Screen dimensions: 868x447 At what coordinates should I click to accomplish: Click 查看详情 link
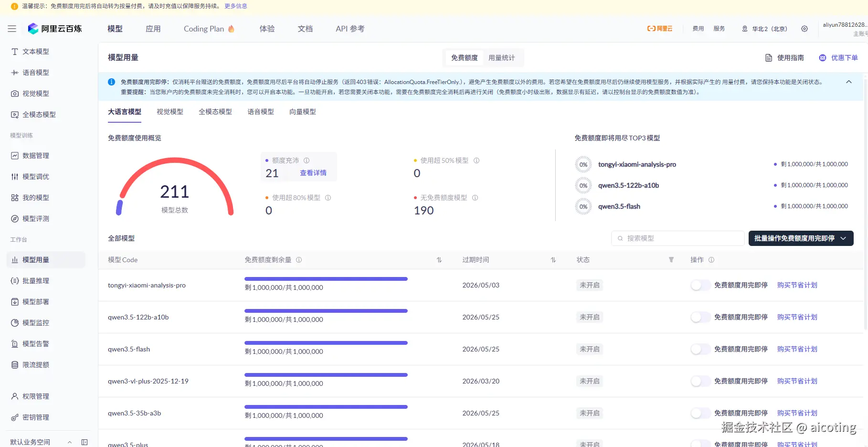pyautogui.click(x=313, y=173)
